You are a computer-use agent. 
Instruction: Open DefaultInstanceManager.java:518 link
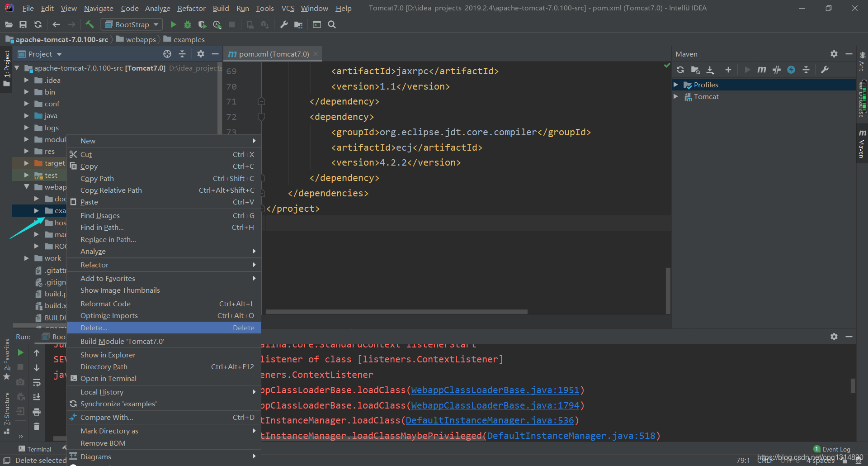coord(571,436)
